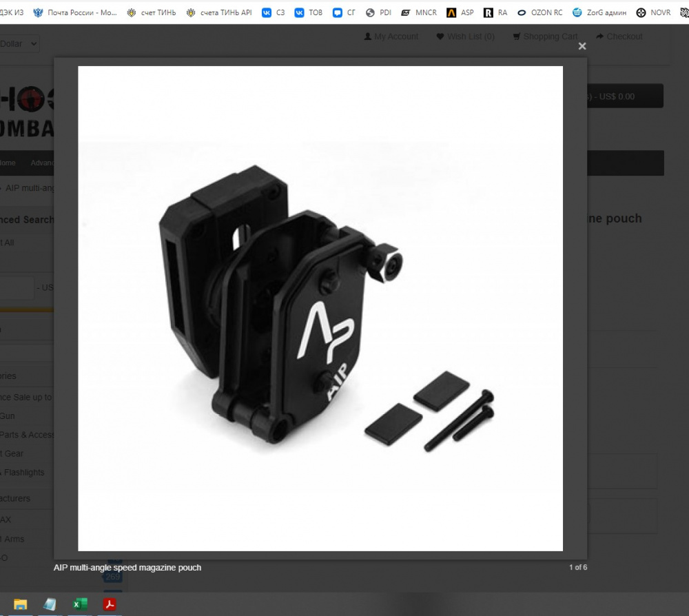Close the image lightbox with the X
This screenshot has height=616, width=689.
[x=582, y=46]
